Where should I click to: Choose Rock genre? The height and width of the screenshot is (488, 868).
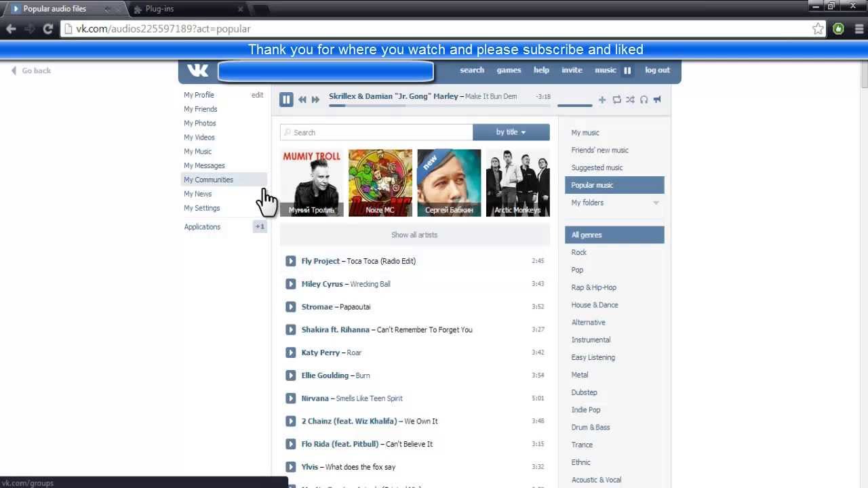579,252
